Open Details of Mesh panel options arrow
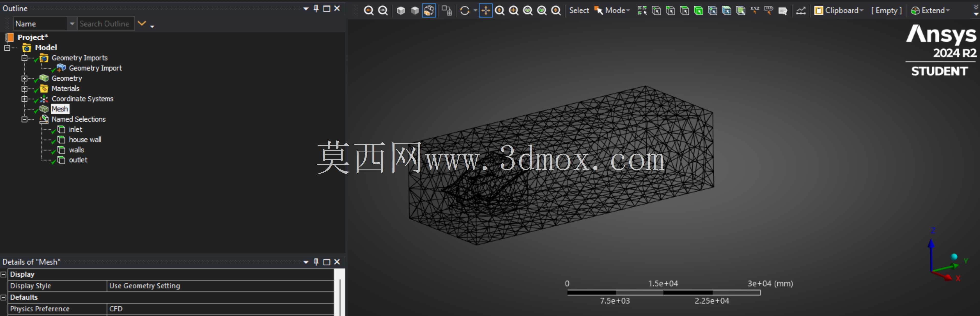 (305, 262)
